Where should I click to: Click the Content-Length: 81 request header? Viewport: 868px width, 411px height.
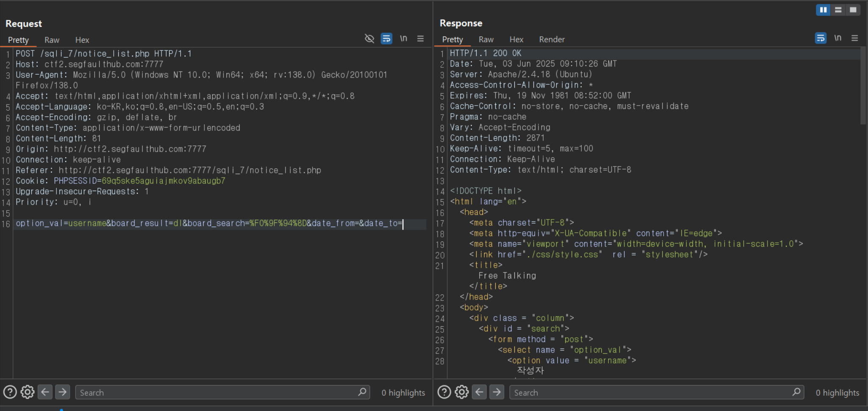click(58, 139)
